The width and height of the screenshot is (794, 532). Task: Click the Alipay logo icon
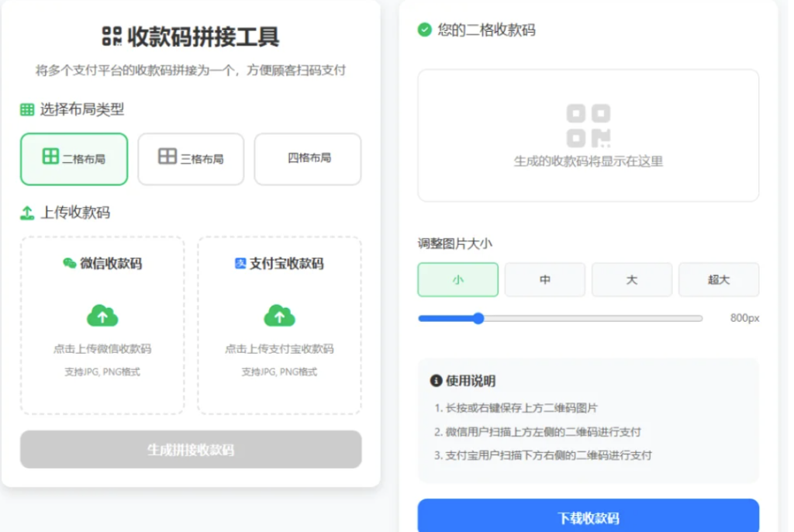(x=240, y=263)
